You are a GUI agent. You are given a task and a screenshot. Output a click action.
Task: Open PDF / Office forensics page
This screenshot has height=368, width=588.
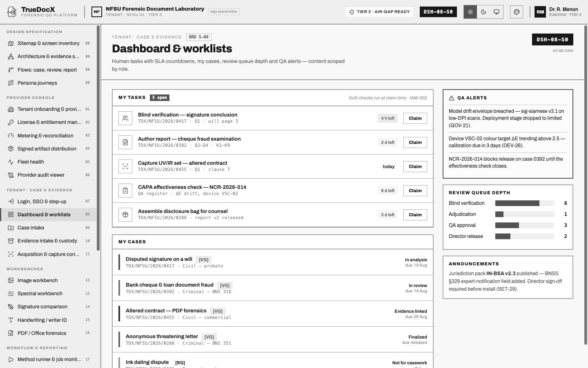pos(48,333)
